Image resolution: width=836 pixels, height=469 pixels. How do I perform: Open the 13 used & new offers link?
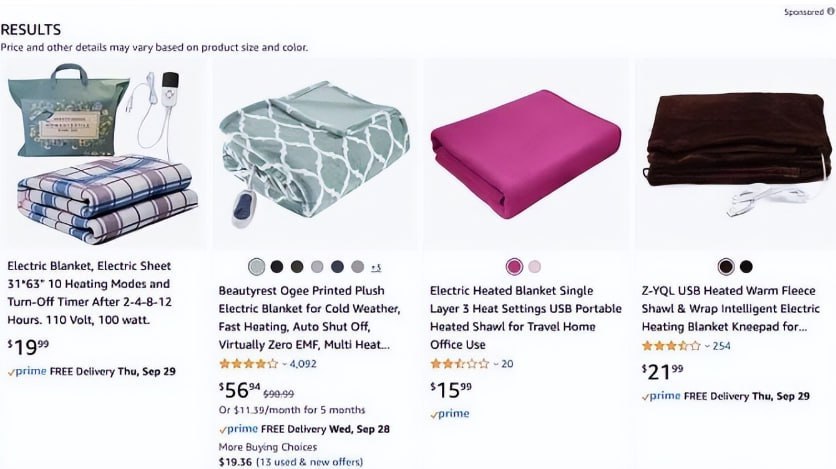pos(308,462)
